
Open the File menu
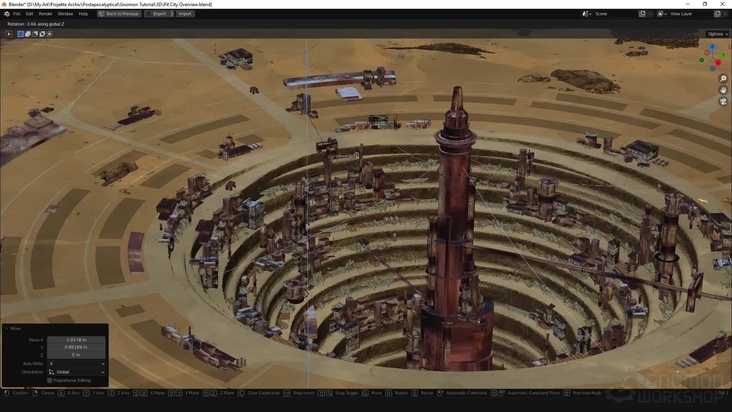pos(17,14)
